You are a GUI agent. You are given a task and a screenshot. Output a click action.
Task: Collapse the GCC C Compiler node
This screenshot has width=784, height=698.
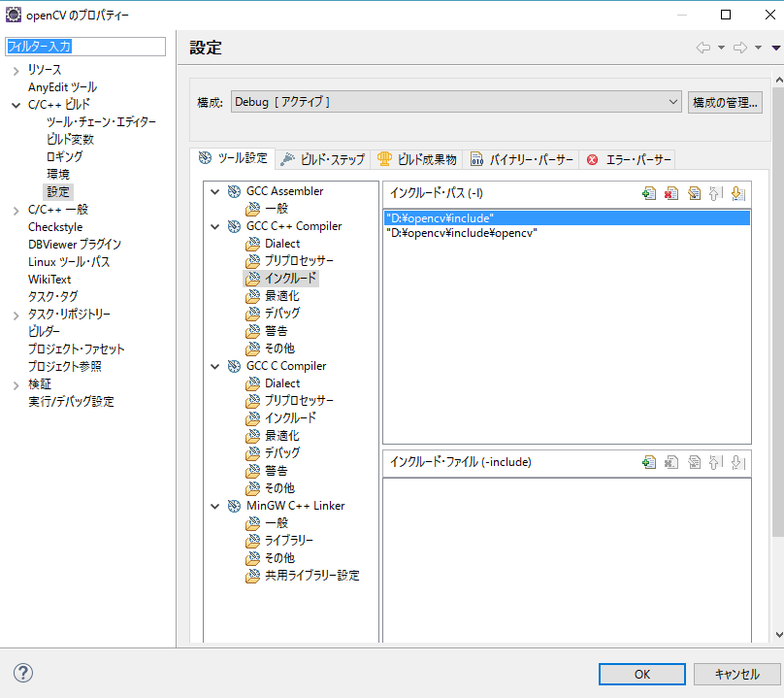pyautogui.click(x=215, y=366)
